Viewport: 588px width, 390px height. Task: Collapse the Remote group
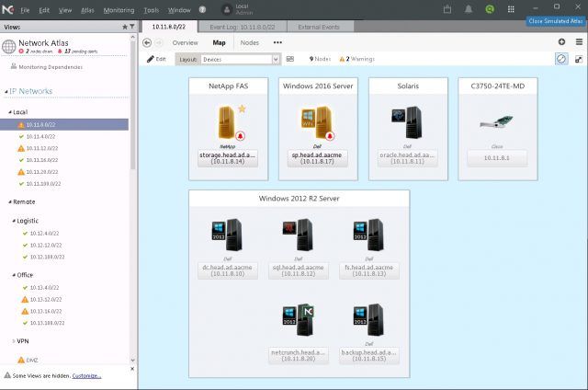10,202
